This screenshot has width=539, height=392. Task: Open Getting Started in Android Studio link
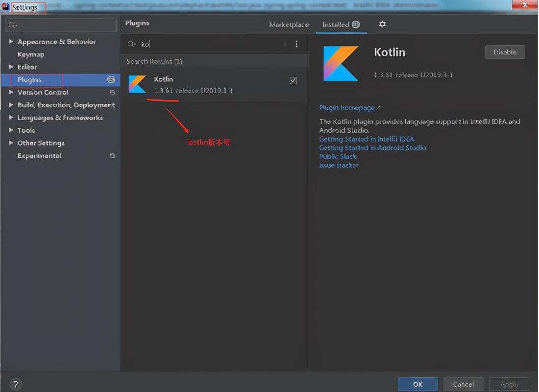coord(372,147)
